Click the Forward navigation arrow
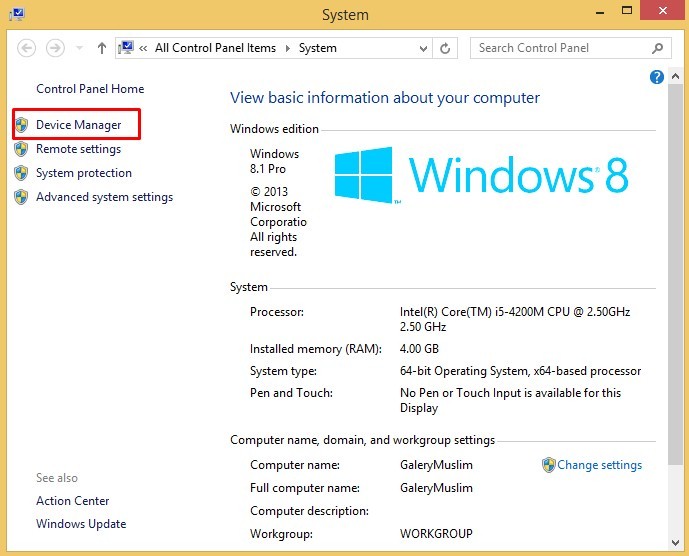This screenshot has height=556, width=689. tap(55, 48)
